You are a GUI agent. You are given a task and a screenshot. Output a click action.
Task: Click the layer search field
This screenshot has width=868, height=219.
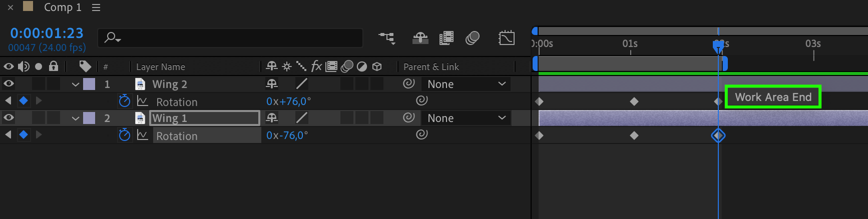pos(230,37)
